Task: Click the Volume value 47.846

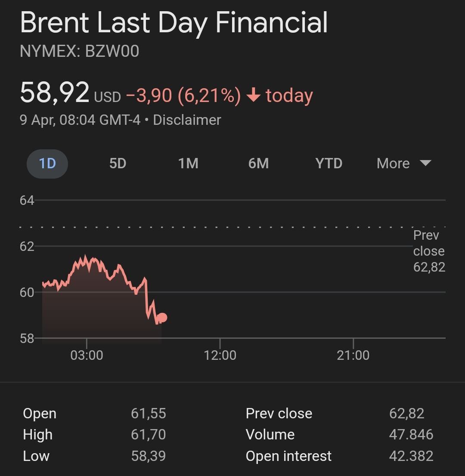Action: click(x=411, y=435)
